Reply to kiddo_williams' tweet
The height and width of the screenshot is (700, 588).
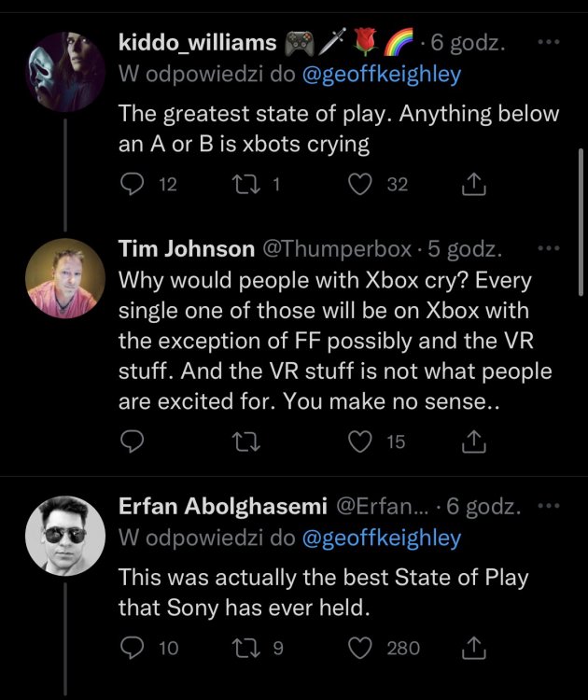pyautogui.click(x=135, y=185)
